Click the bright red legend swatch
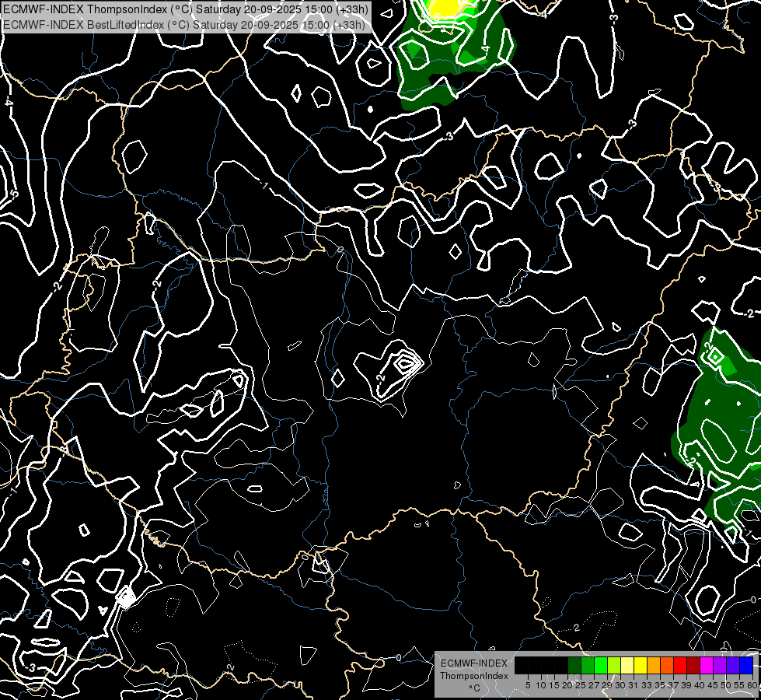Screen dimensions: 761x700 tap(680, 665)
